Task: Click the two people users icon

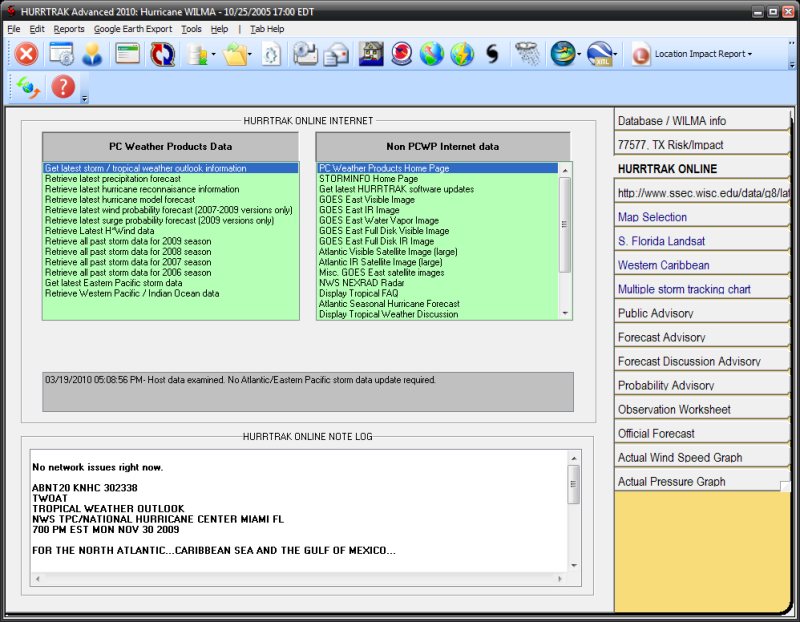Action: pyautogui.click(x=93, y=54)
